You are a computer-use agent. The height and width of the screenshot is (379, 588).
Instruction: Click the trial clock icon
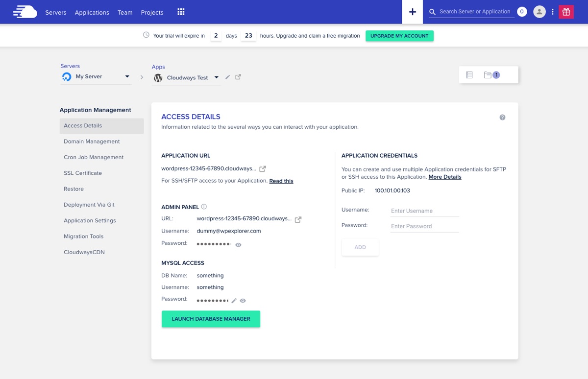146,35
